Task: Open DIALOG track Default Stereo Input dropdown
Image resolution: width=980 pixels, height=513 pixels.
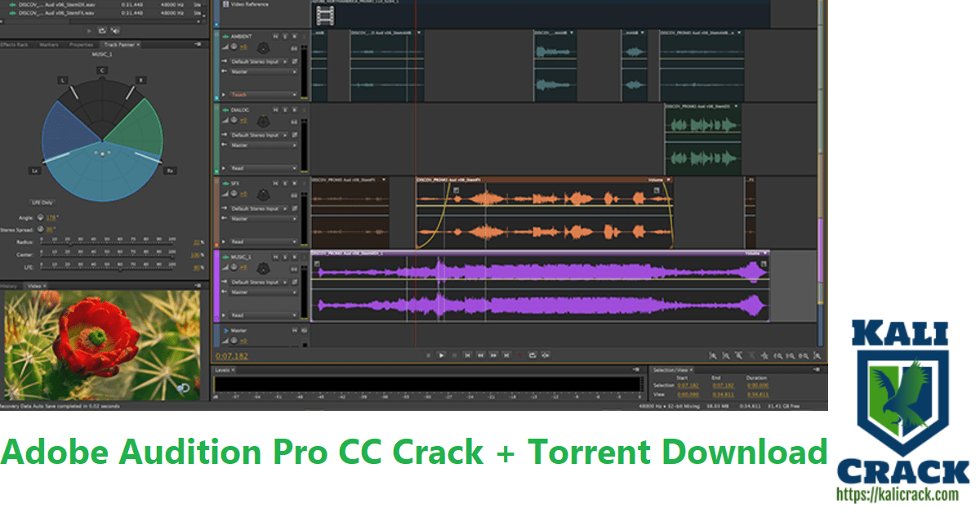Action: (259, 135)
